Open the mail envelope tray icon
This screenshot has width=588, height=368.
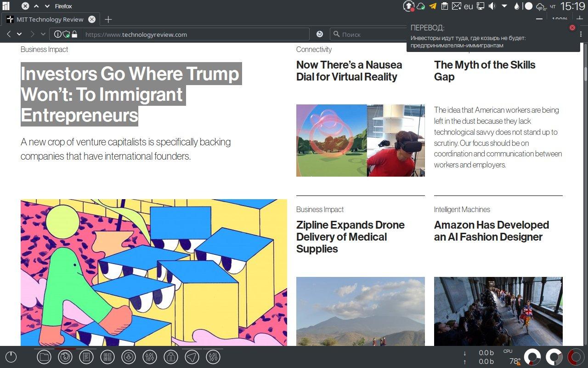tap(456, 6)
